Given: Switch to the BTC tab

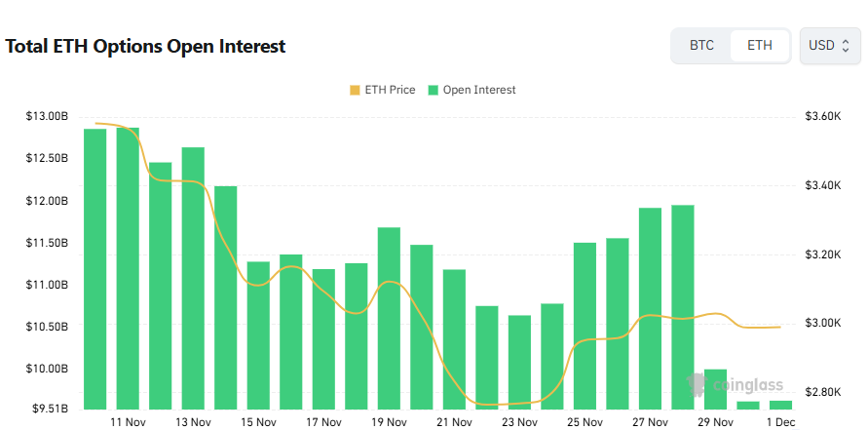Looking at the screenshot, I should point(701,46).
